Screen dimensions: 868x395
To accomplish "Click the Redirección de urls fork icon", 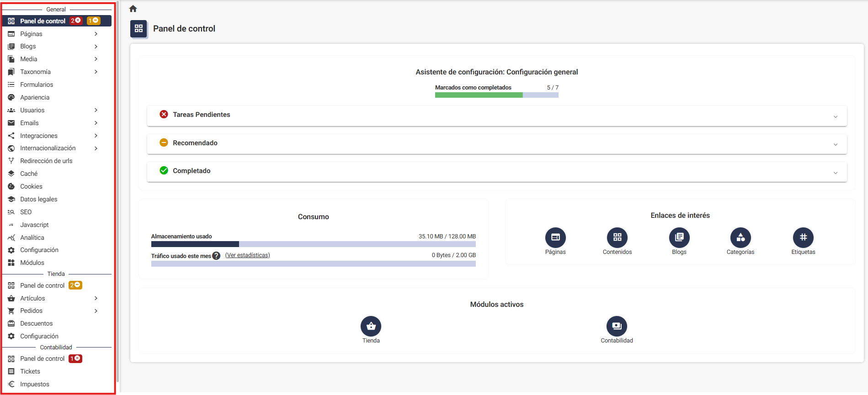I will coord(11,161).
